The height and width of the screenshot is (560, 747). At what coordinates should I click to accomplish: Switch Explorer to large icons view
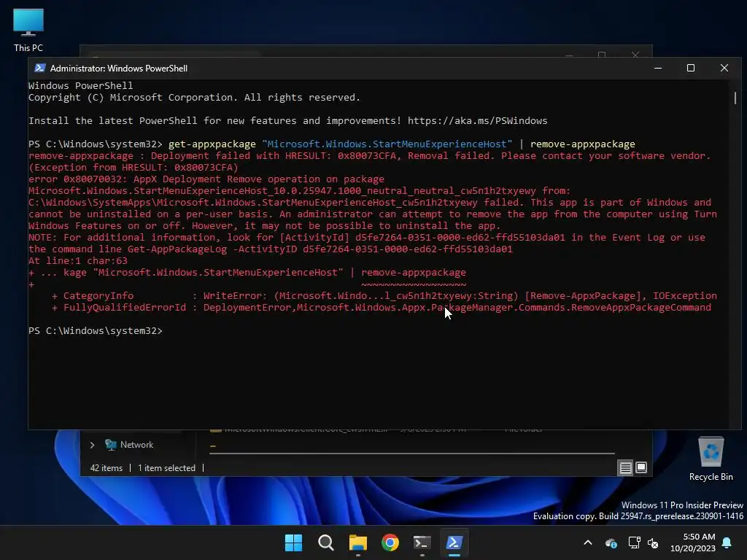pos(641,468)
